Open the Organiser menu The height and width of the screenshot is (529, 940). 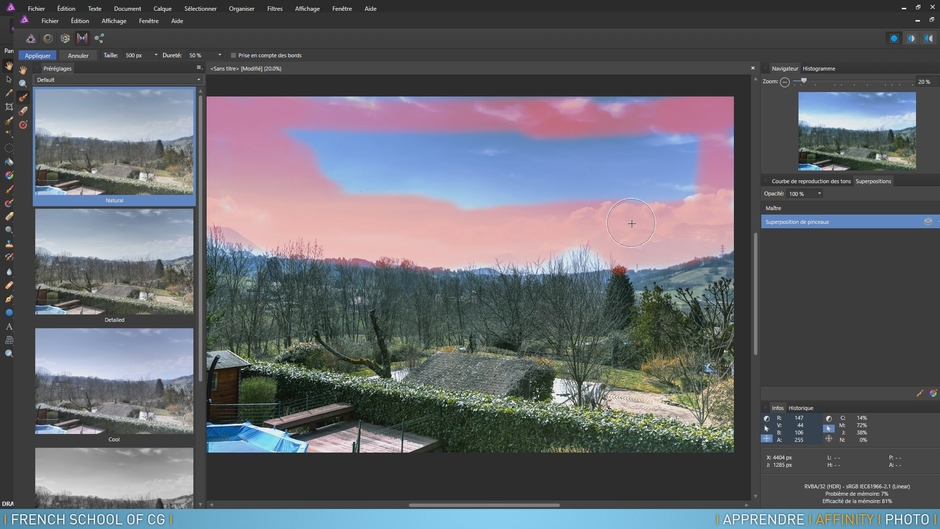tap(242, 9)
